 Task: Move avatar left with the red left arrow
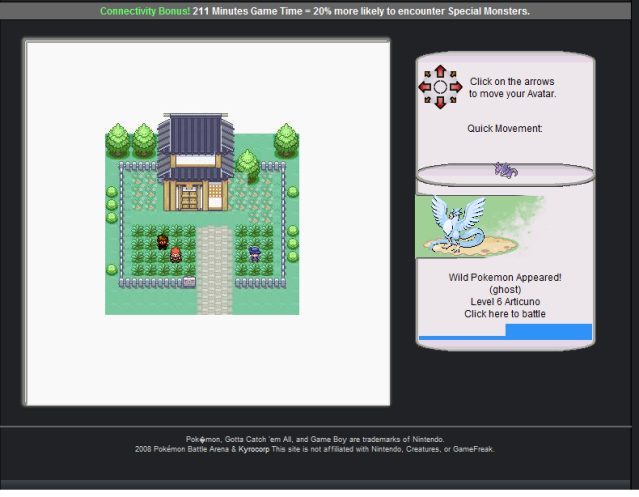(425, 87)
